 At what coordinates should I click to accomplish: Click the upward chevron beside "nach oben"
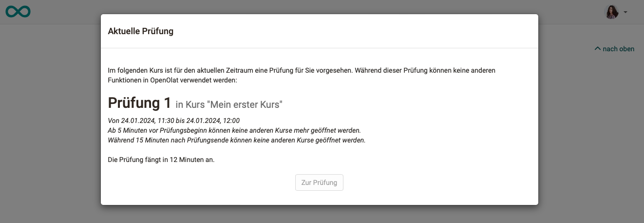(598, 48)
